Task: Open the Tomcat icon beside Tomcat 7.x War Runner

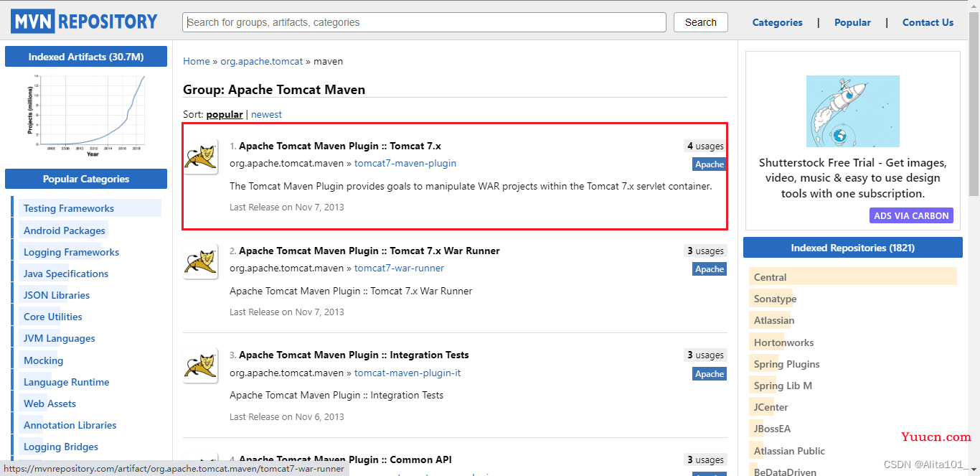Action: coord(201,262)
